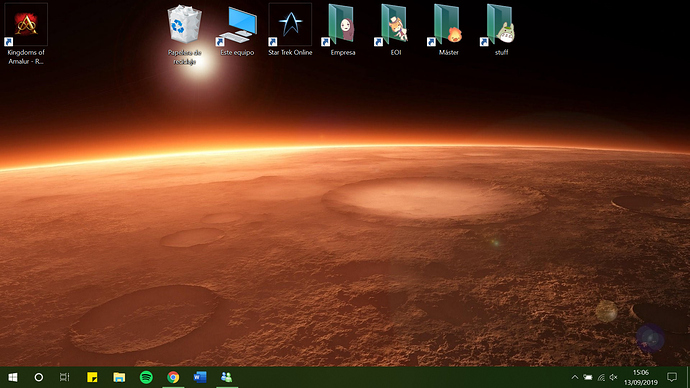Open Task View in the taskbar
Screen dimensions: 690x388
coord(65,377)
